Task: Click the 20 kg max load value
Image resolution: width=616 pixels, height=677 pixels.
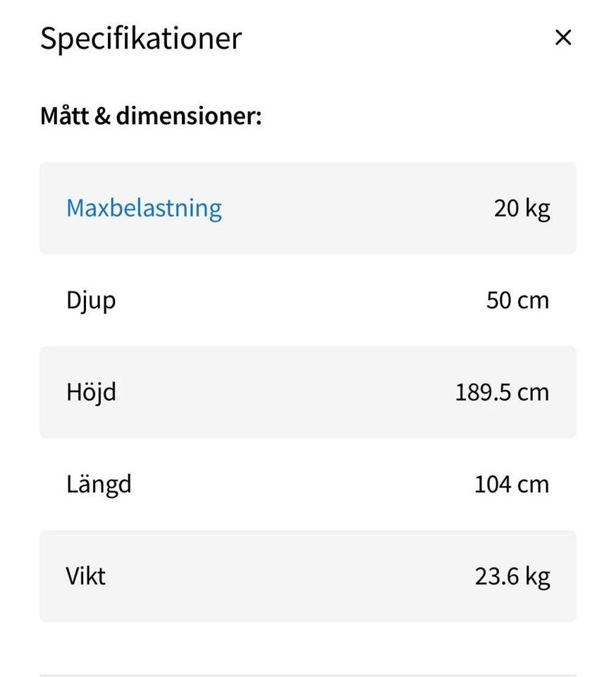Action: (522, 209)
